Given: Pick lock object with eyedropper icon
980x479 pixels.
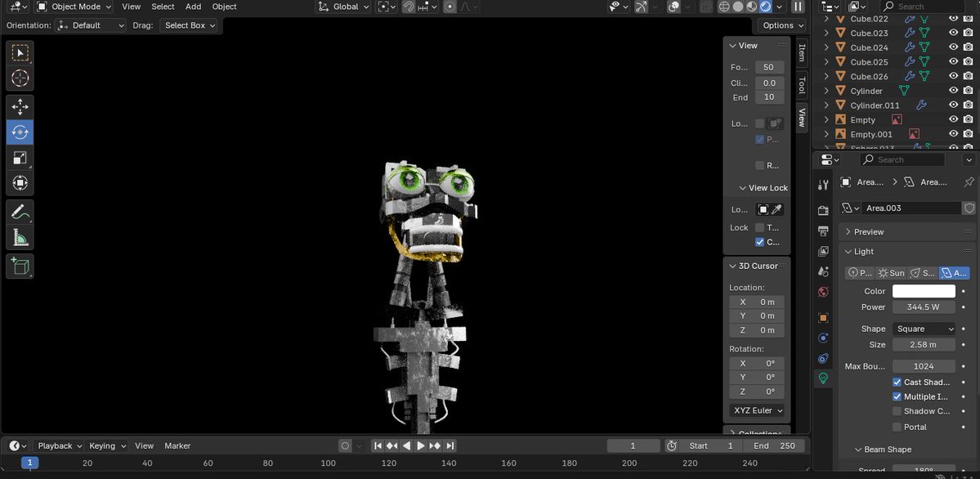Looking at the screenshot, I should point(777,209).
